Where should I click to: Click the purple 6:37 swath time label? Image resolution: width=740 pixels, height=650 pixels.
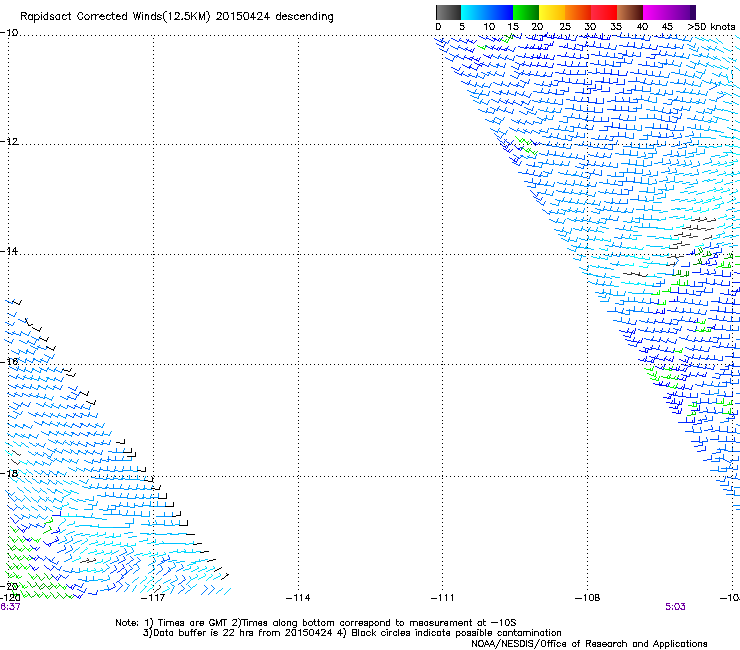[x=10, y=607]
